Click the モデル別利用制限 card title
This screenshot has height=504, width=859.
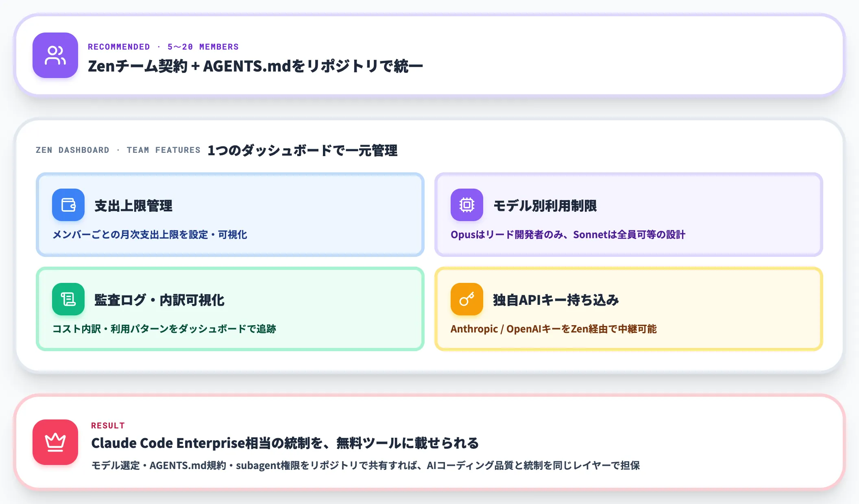[x=545, y=206]
